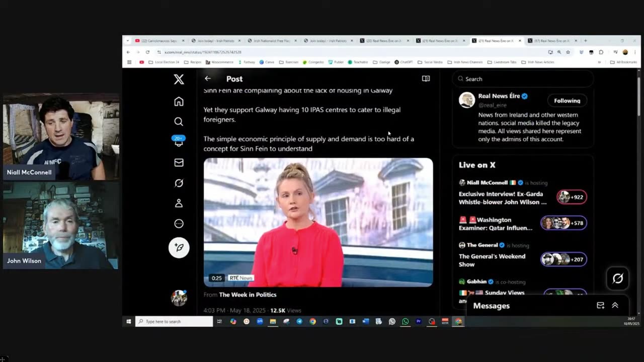This screenshot has height=362, width=644.
Task: Bookmark this page with the star
Action: (x=568, y=52)
